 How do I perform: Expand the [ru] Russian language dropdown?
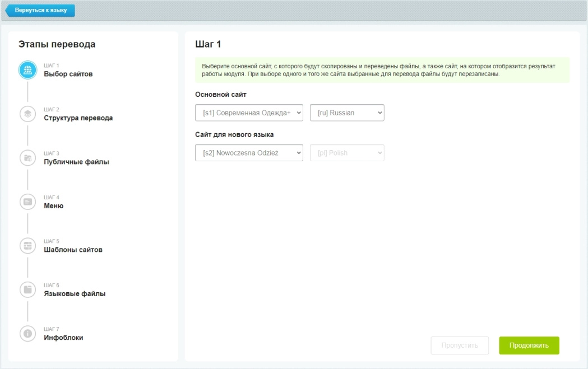pyautogui.click(x=347, y=113)
